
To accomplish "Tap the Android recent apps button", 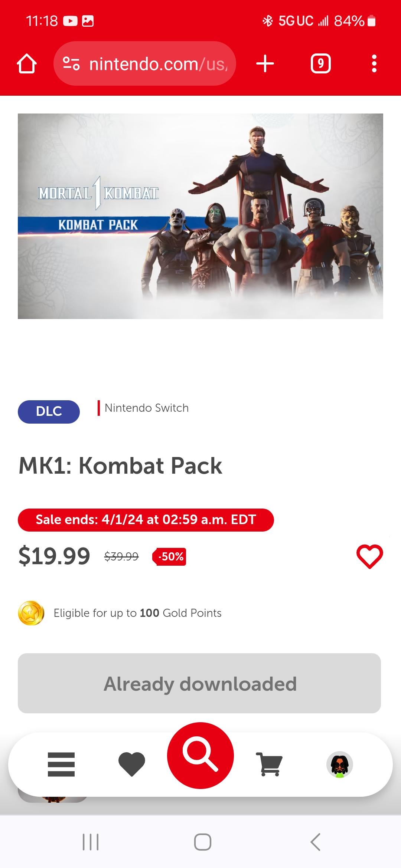I will point(91,842).
